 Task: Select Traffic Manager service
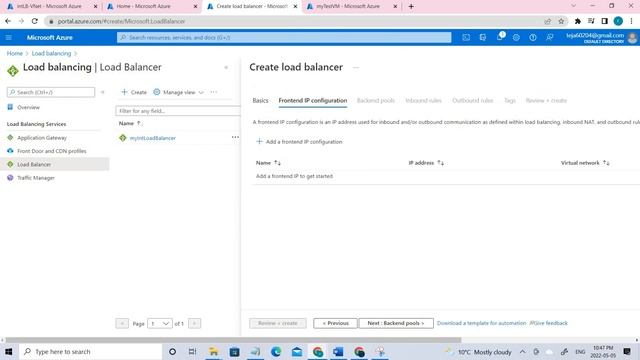[x=36, y=178]
